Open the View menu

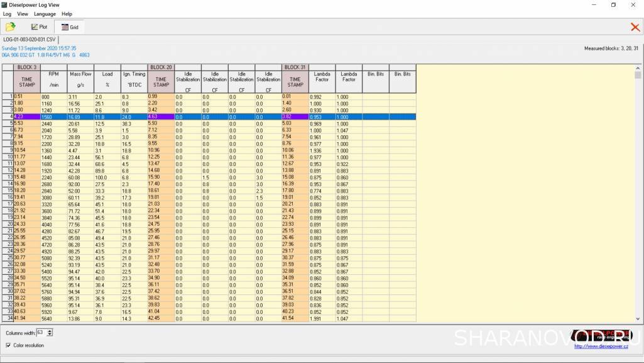pos(23,14)
